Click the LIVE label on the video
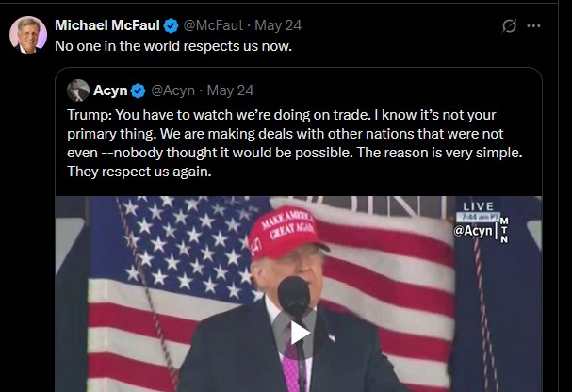 tap(478, 206)
